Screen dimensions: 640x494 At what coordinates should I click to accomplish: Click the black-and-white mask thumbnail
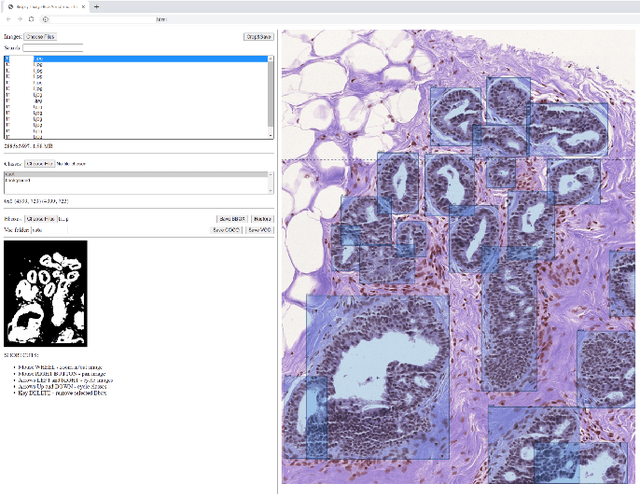pos(46,293)
